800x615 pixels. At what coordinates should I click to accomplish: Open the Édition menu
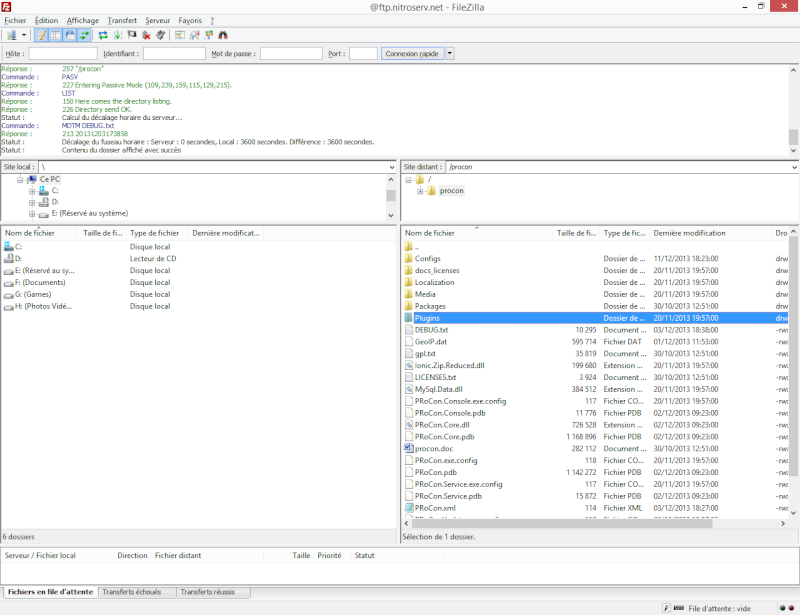[46, 20]
